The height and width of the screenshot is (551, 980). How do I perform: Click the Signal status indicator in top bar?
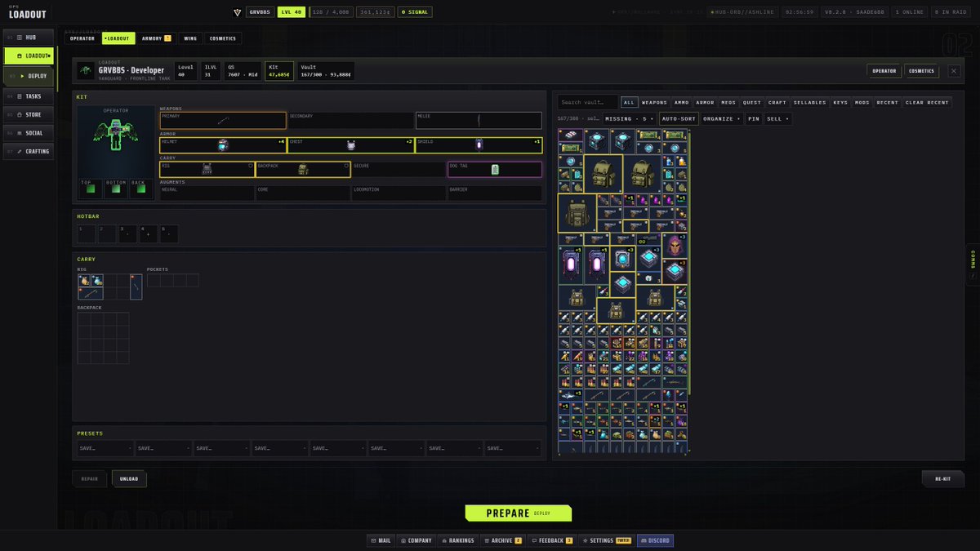coord(415,12)
